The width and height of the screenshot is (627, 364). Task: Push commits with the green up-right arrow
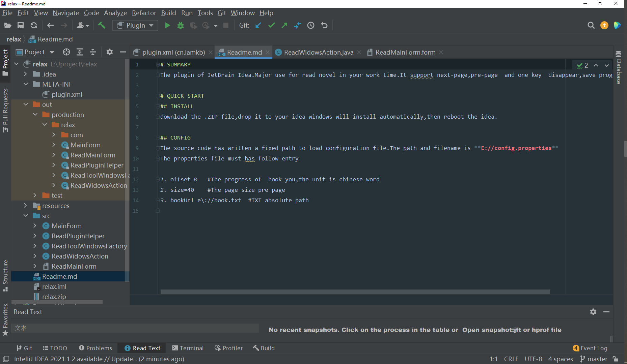pos(284,25)
